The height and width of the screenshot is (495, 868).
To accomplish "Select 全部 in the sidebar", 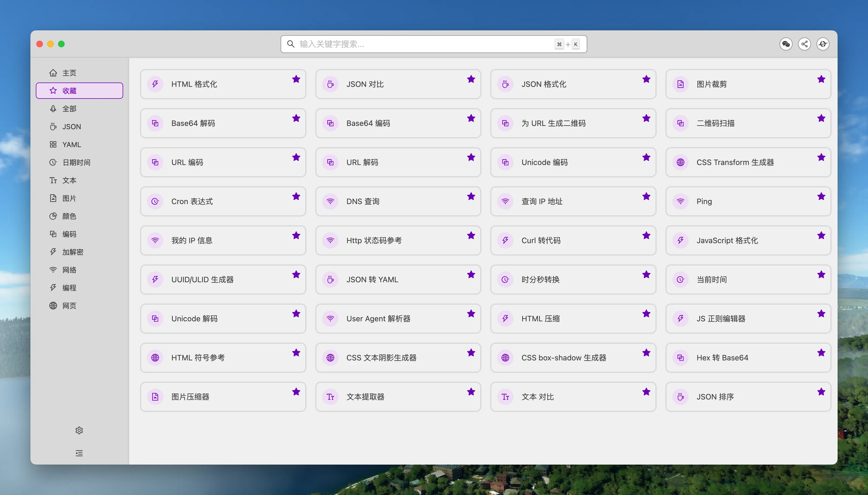I will pos(69,109).
